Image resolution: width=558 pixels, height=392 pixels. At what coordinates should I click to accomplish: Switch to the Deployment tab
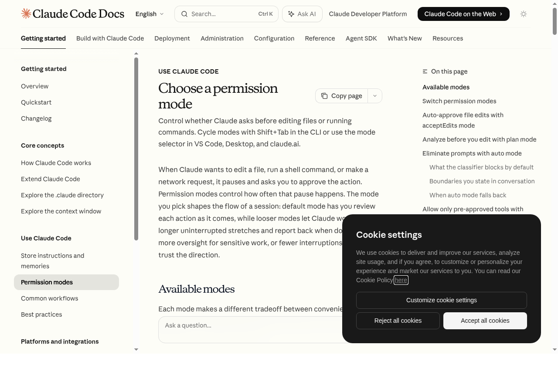tap(172, 38)
